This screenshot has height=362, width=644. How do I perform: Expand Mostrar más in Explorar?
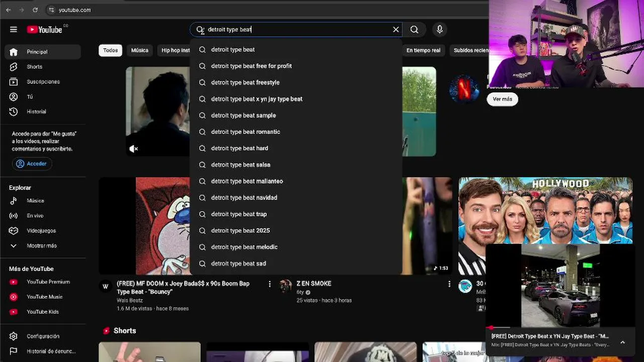[43, 246]
